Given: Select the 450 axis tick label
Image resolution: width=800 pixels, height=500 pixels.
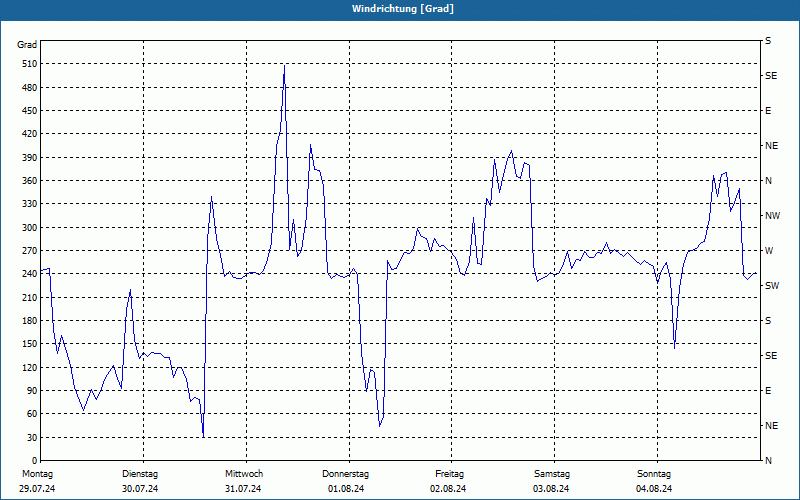Looking at the screenshot, I should pyautogui.click(x=30, y=111).
